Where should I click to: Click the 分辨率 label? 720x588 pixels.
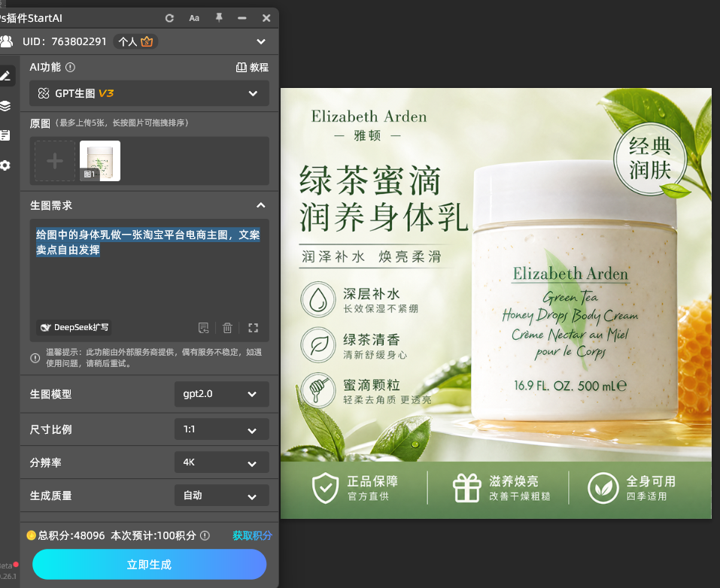tap(45, 462)
